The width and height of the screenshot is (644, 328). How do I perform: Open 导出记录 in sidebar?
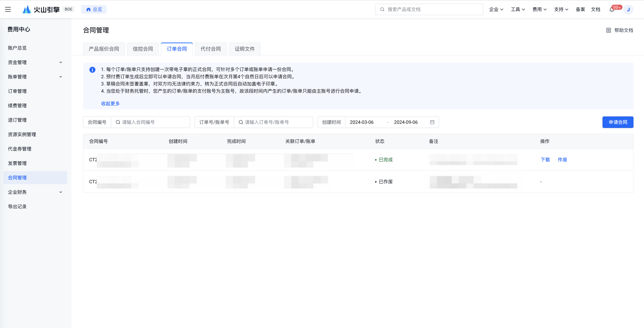tap(17, 207)
